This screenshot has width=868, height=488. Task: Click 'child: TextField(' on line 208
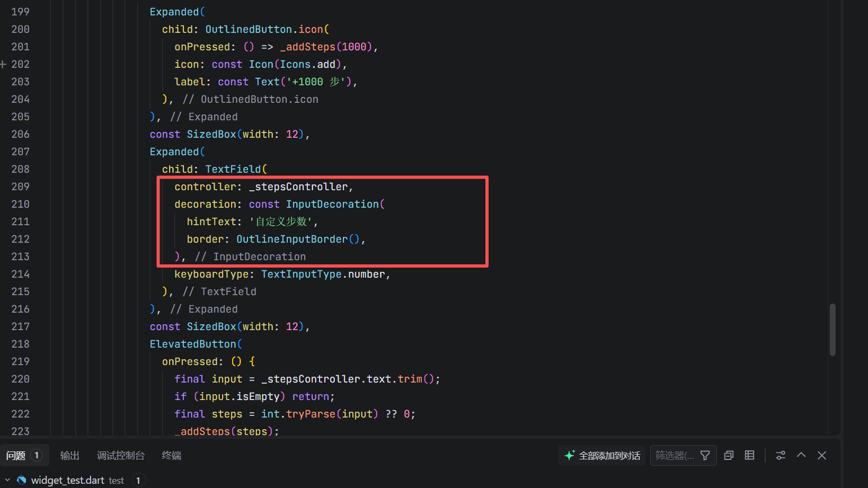coord(215,169)
